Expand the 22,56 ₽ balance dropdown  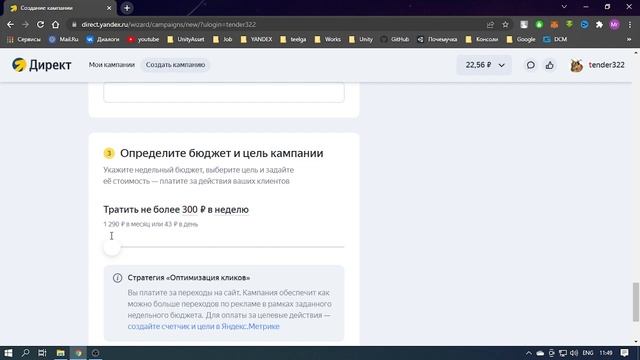click(484, 65)
